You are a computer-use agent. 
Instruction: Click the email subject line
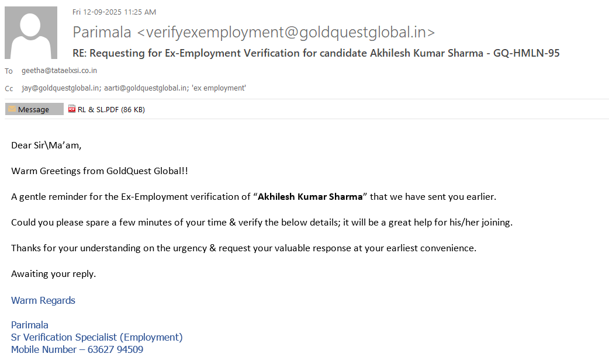coord(316,53)
